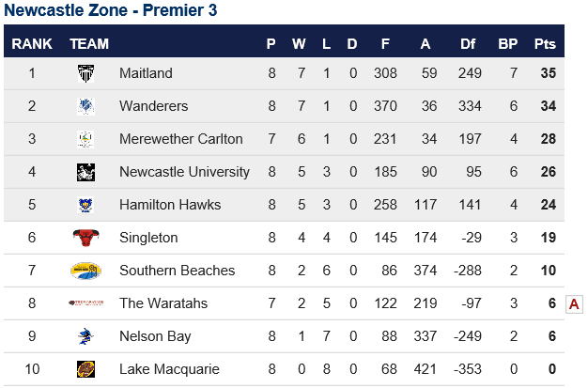Click the Lake Macquarie team logo
This screenshot has width=588, height=388.
coord(85,369)
